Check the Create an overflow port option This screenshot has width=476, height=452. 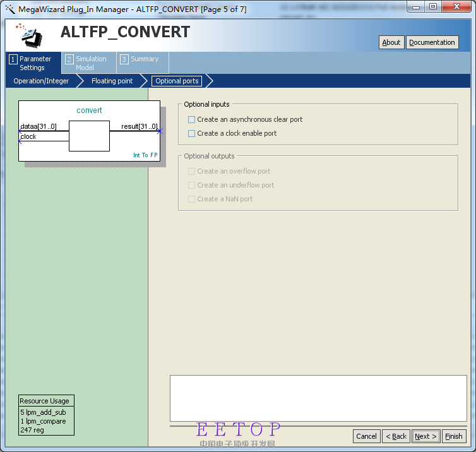pos(191,172)
